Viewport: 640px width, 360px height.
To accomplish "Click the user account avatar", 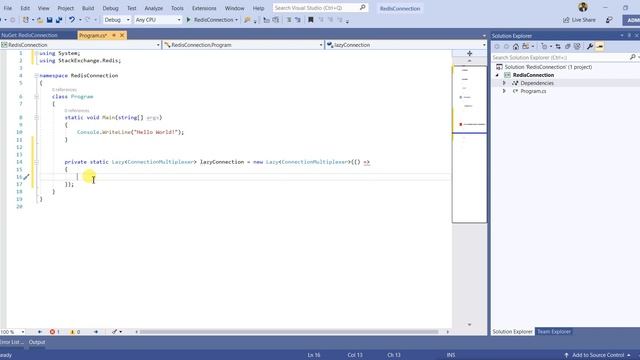I will coord(583,7).
